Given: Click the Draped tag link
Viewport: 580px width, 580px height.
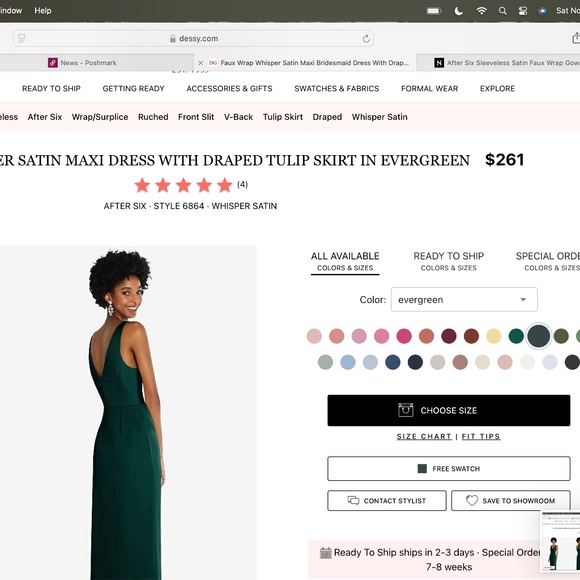Looking at the screenshot, I should [x=327, y=117].
